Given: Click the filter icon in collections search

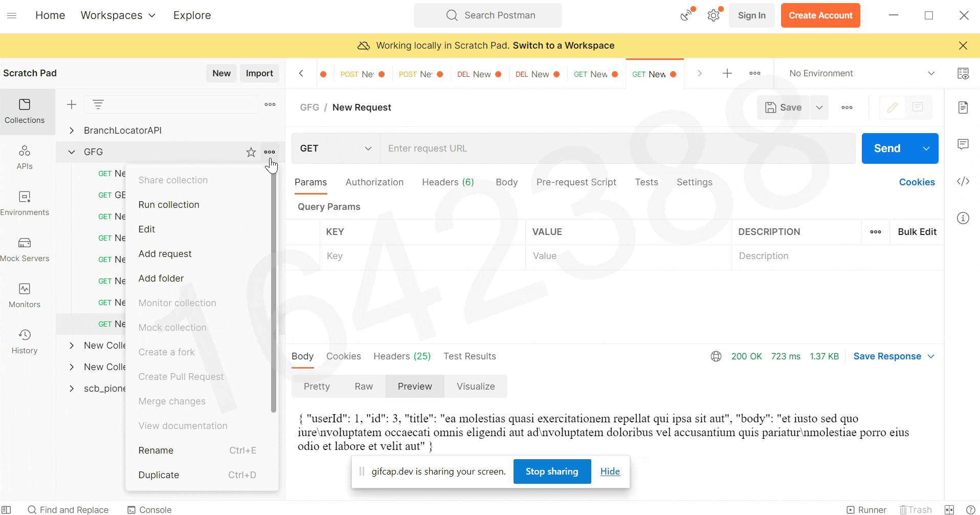Looking at the screenshot, I should (98, 104).
